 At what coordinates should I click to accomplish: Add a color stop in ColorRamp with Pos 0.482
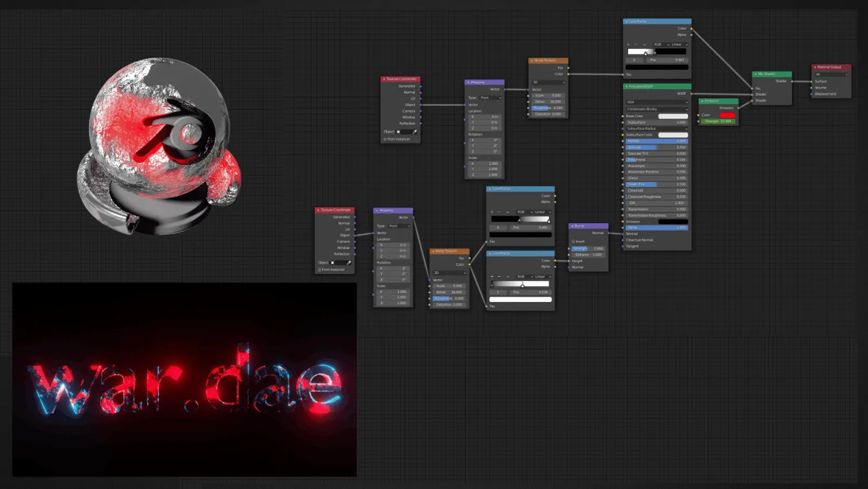(x=492, y=212)
